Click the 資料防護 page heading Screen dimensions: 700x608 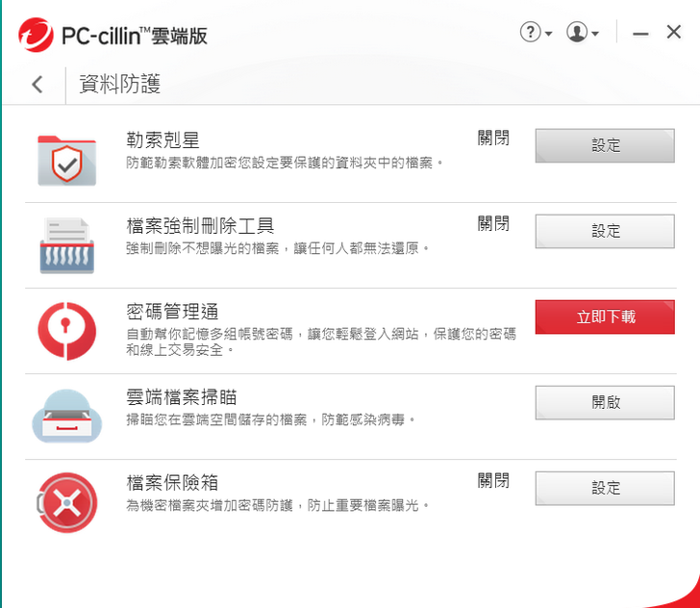point(119,84)
